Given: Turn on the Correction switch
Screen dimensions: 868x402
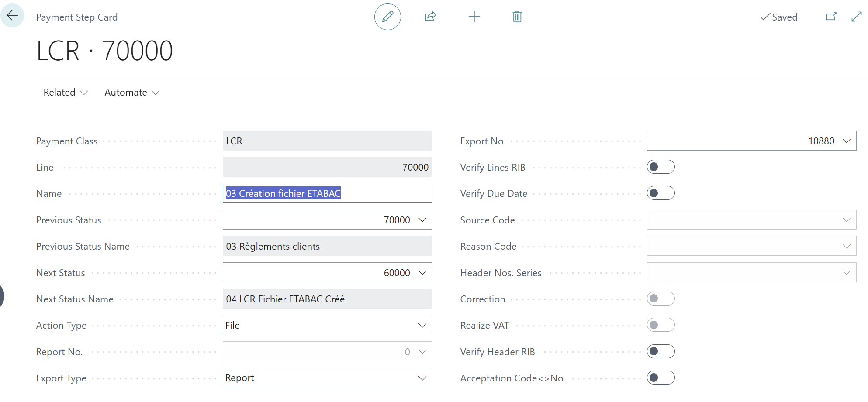Looking at the screenshot, I should click(x=661, y=299).
